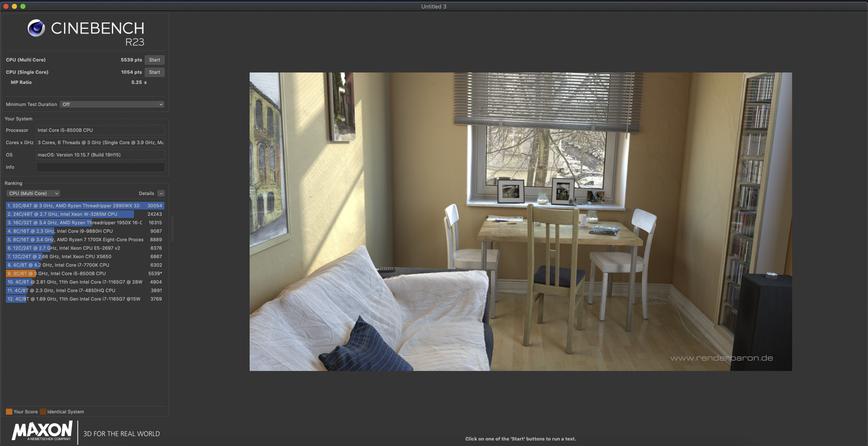Click the Cores x GHz field
The height and width of the screenshot is (446, 868).
tap(100, 142)
